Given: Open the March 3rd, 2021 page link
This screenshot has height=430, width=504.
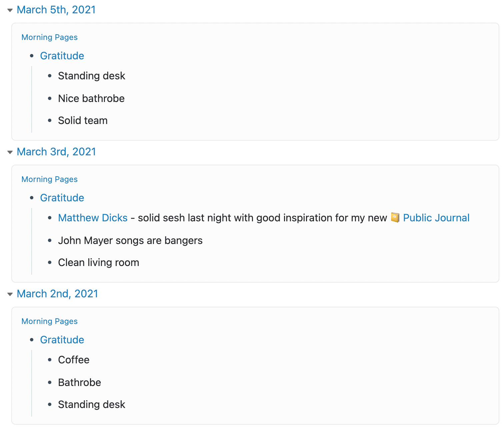Looking at the screenshot, I should pyautogui.click(x=56, y=152).
